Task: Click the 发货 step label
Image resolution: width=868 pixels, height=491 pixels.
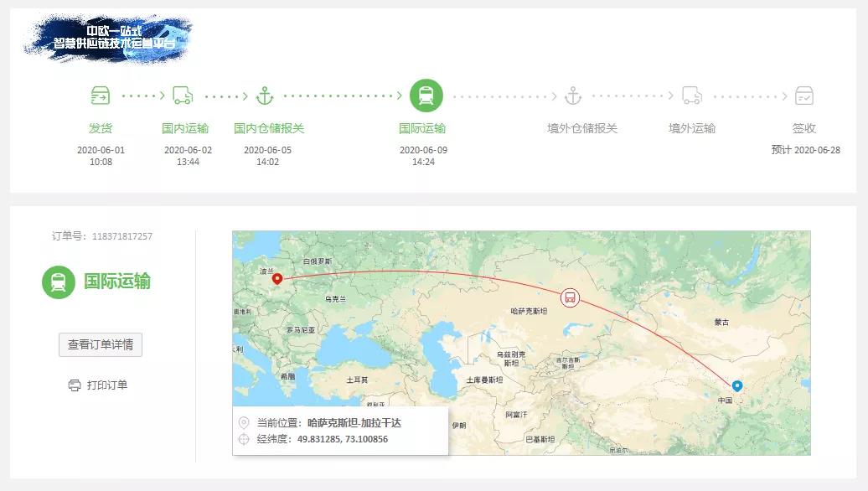Action: click(x=101, y=128)
